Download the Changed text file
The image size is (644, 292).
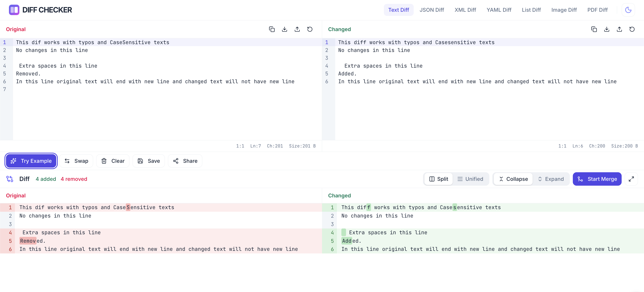click(607, 29)
